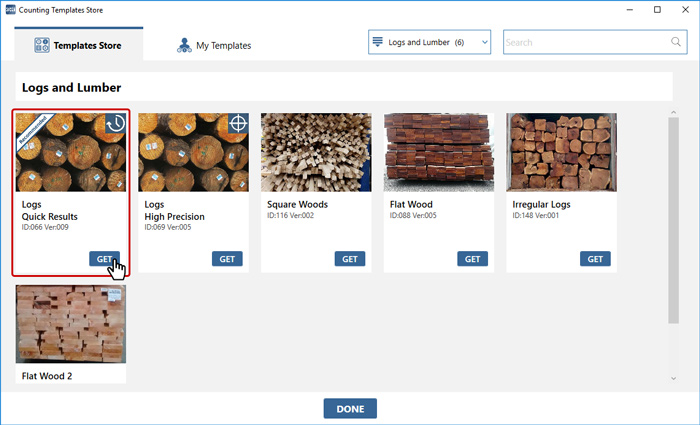
Task: Select the Templates Store tab
Action: [x=78, y=45]
